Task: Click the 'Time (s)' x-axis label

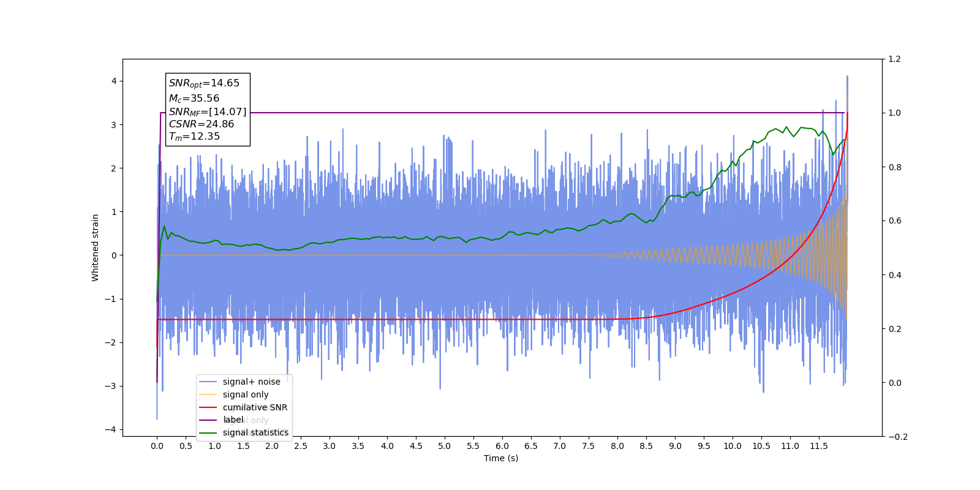Action: pos(501,458)
